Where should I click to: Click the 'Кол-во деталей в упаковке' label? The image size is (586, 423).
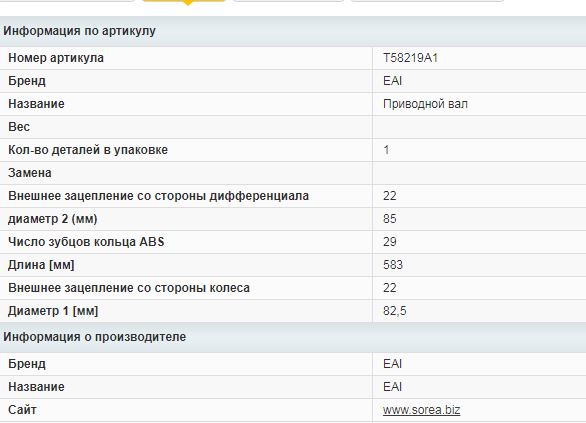pyautogui.click(x=88, y=150)
